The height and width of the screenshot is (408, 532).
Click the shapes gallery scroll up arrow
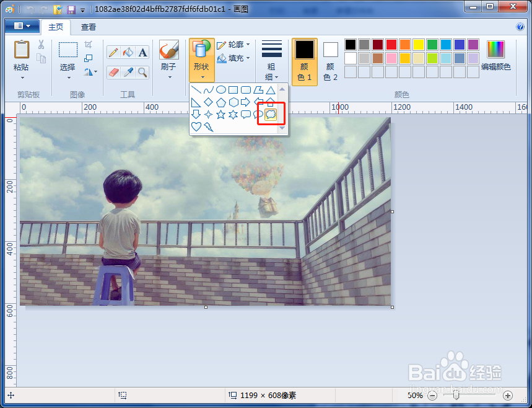click(x=282, y=89)
